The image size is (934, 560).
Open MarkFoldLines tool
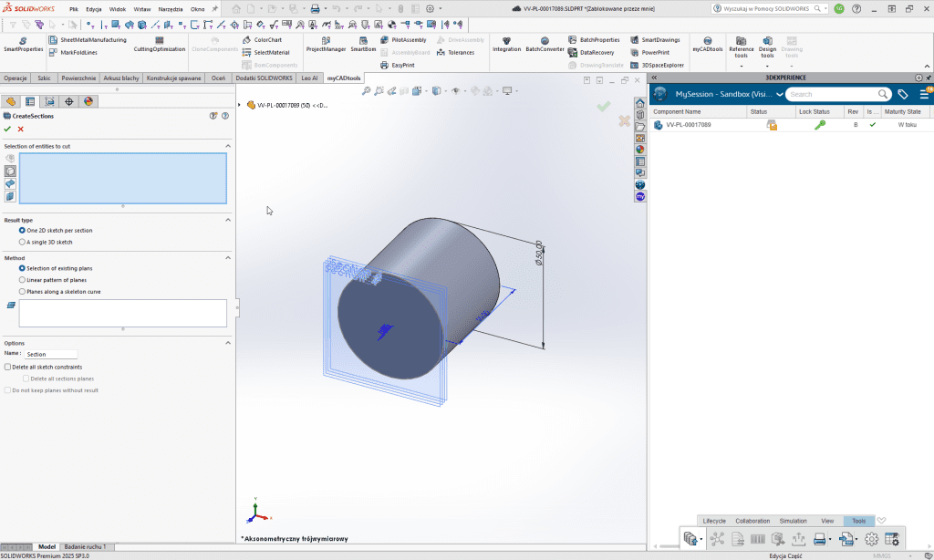point(73,52)
